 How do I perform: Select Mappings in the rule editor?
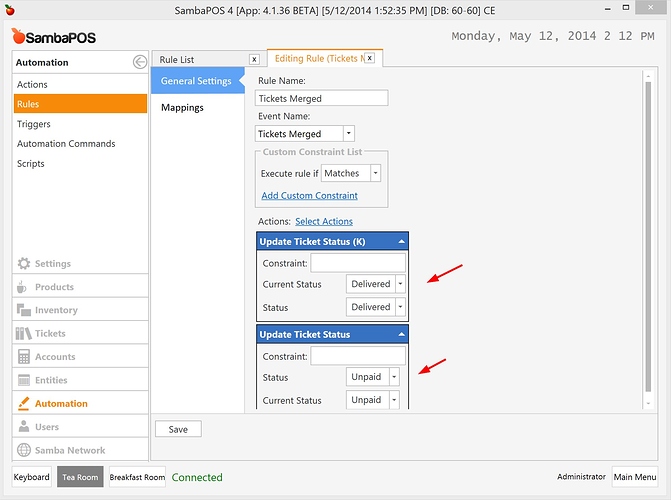point(183,107)
